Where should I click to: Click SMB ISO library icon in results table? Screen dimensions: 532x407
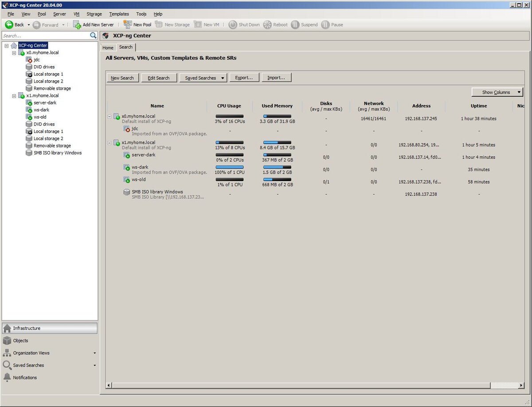tap(126, 192)
